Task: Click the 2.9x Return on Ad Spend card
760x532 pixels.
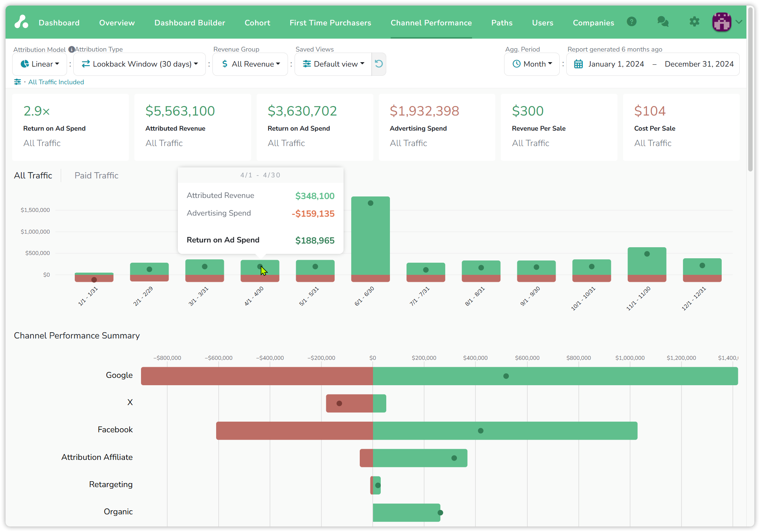Action: tap(71, 127)
